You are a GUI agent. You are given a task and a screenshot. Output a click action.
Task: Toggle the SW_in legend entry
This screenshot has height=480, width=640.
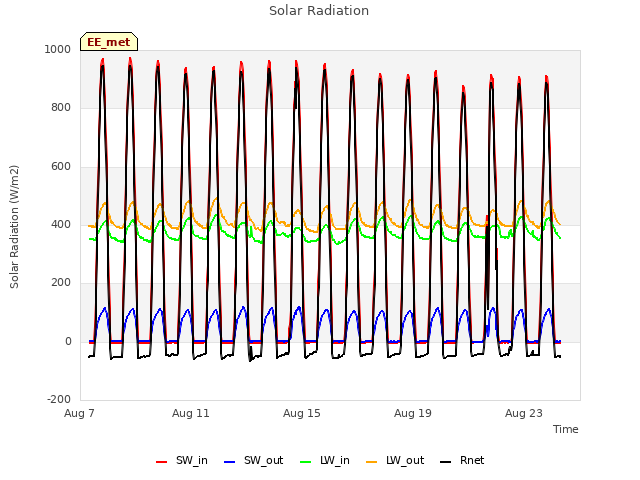tap(182, 461)
